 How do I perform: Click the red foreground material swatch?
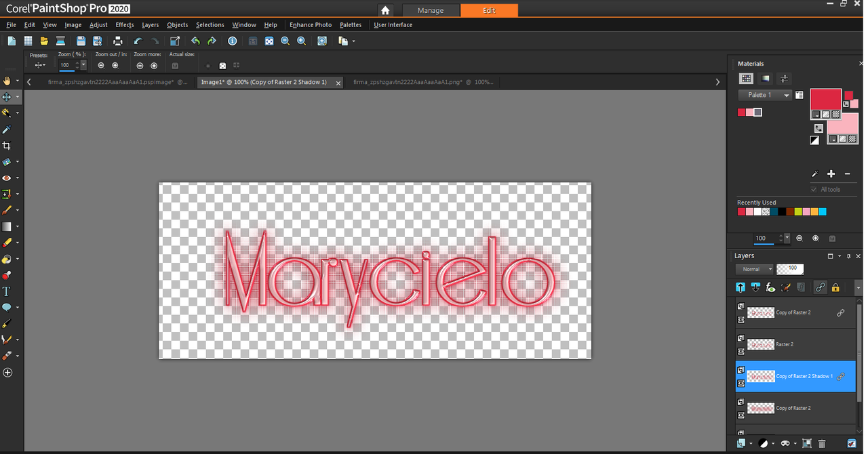[x=826, y=99]
